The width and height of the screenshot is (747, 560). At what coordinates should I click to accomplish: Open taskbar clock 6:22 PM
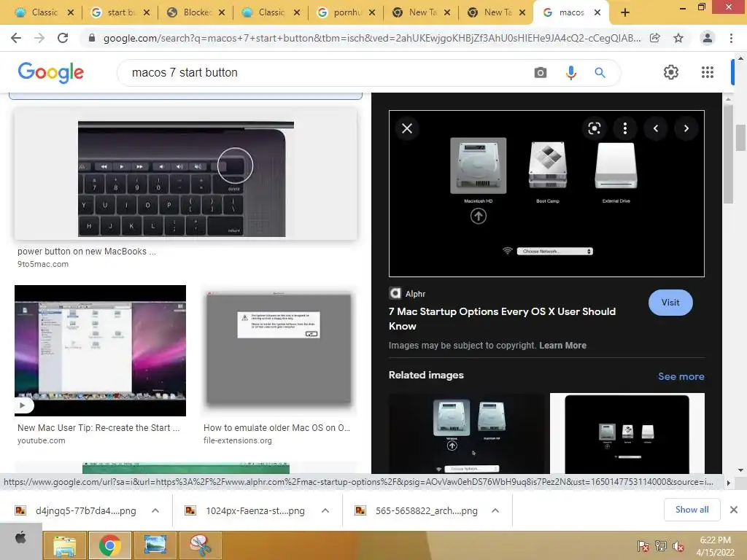pyautogui.click(x=715, y=546)
